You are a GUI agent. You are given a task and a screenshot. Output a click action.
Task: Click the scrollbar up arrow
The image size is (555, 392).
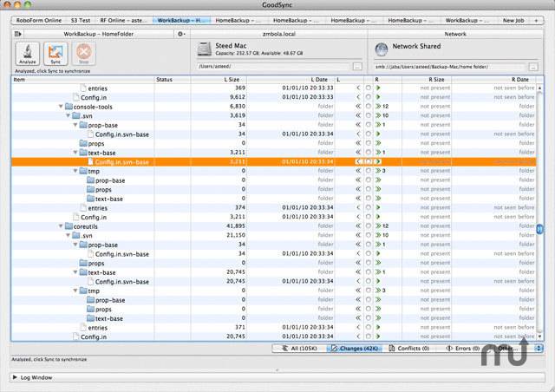point(539,88)
